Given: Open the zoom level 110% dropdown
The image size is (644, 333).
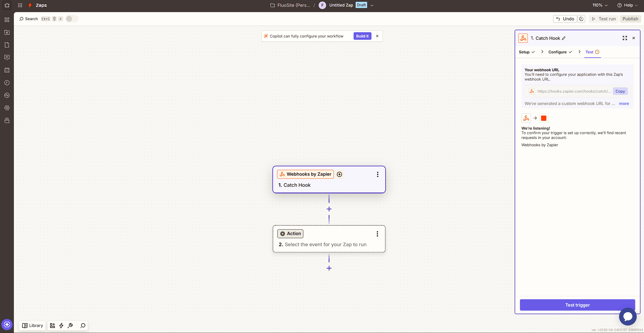Looking at the screenshot, I should [600, 5].
